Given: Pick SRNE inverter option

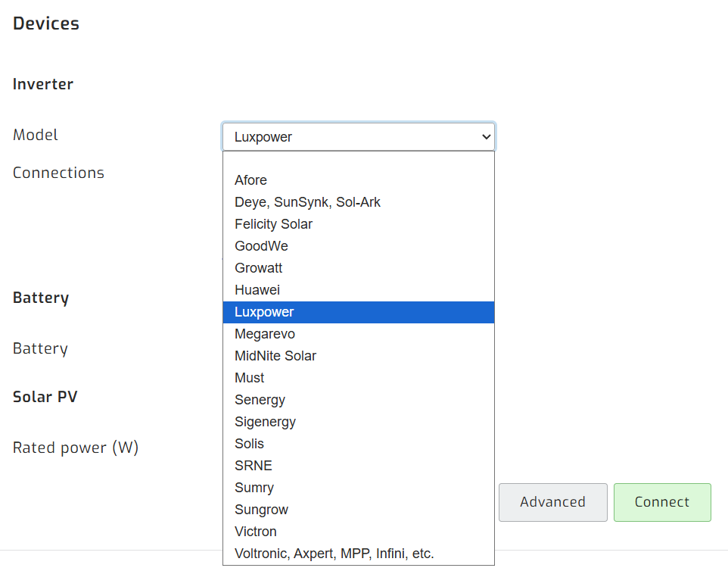Looking at the screenshot, I should click(x=254, y=466).
